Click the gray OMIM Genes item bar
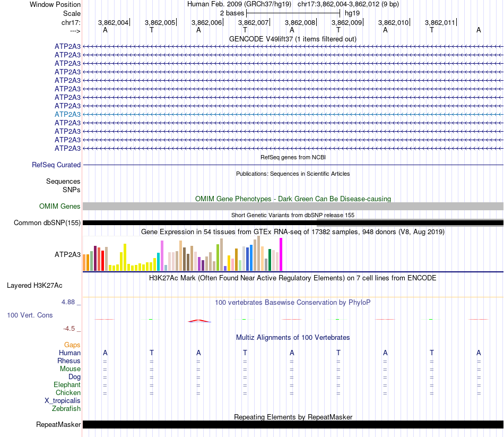This screenshot has height=437, width=504. tap(293, 206)
